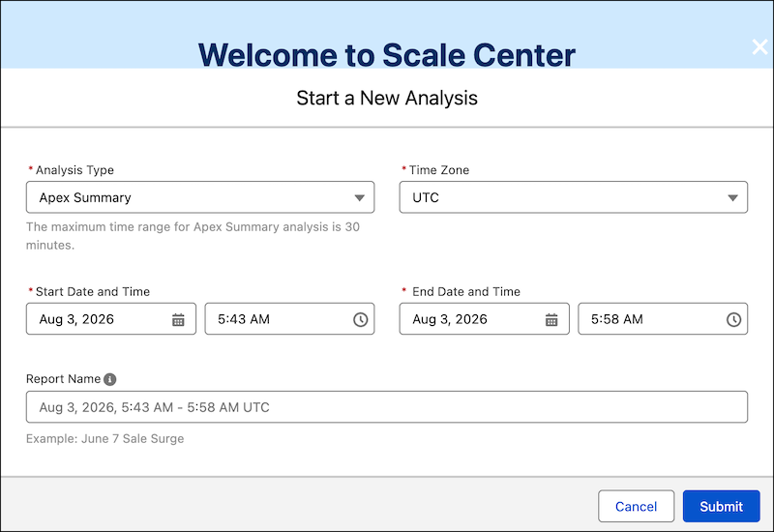Screen dimensions: 774x532
Task: Click the end time field showing 5:58 AM
Action: (x=663, y=319)
